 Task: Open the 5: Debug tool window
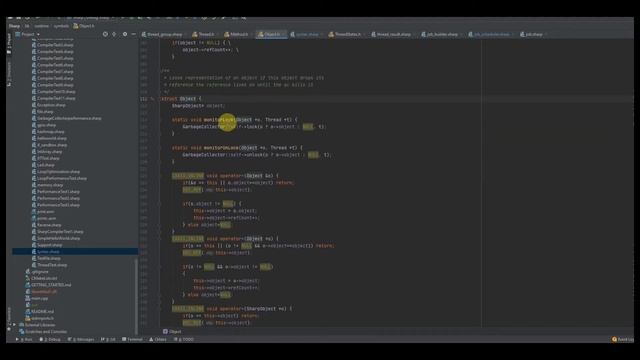tap(50, 340)
